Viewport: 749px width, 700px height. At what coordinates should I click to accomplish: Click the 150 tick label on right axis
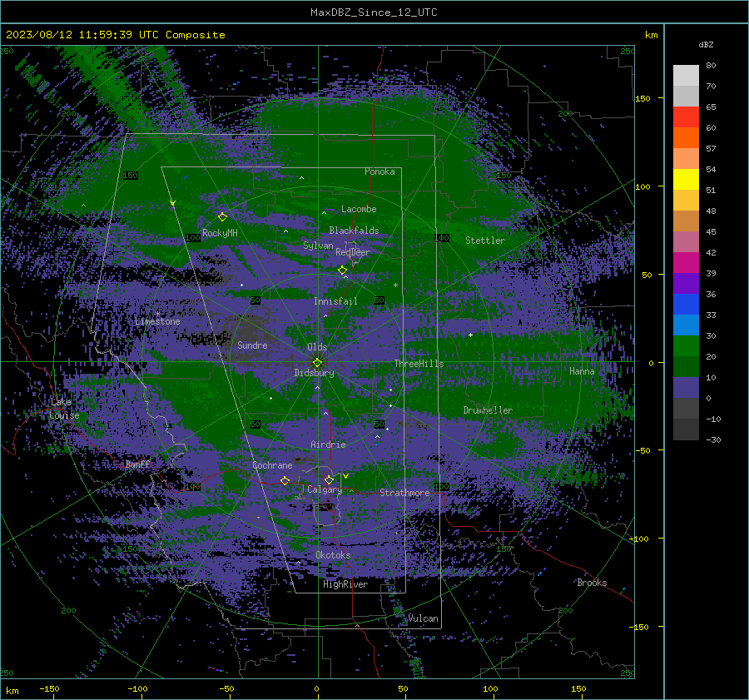pos(642,98)
